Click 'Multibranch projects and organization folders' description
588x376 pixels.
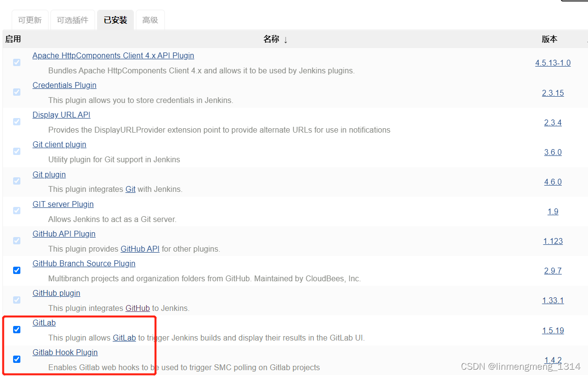204,279
